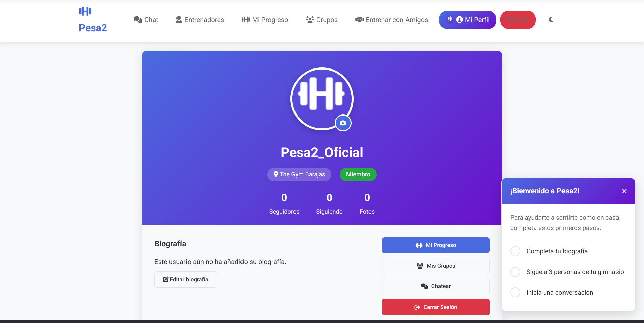The image size is (644, 323).
Task: Close the Bienvenido a Pesa2 popup
Action: pyautogui.click(x=624, y=191)
